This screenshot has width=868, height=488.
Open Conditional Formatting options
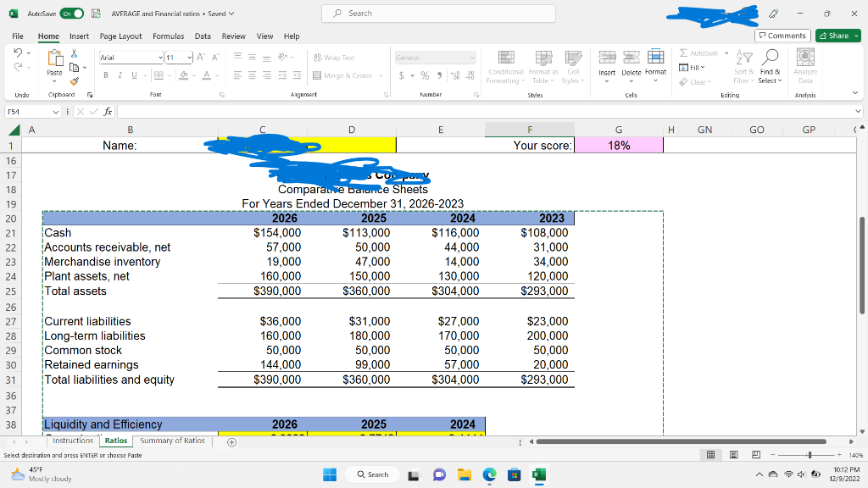click(x=505, y=69)
